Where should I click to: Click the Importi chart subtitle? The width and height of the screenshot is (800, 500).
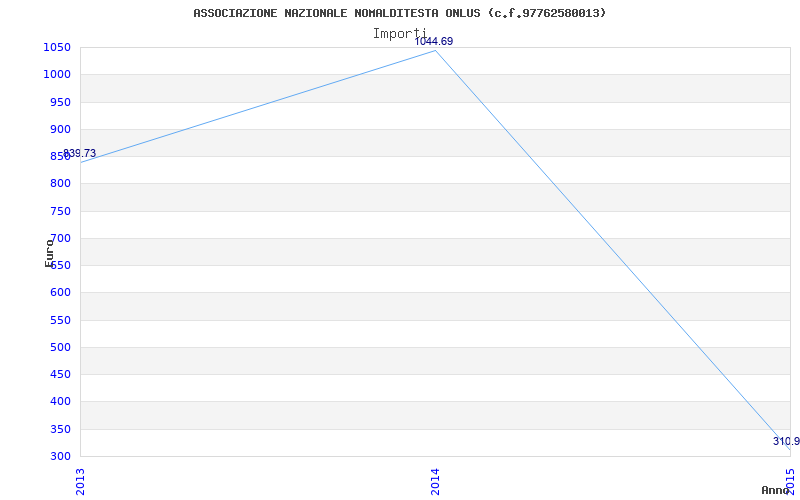click(399, 34)
